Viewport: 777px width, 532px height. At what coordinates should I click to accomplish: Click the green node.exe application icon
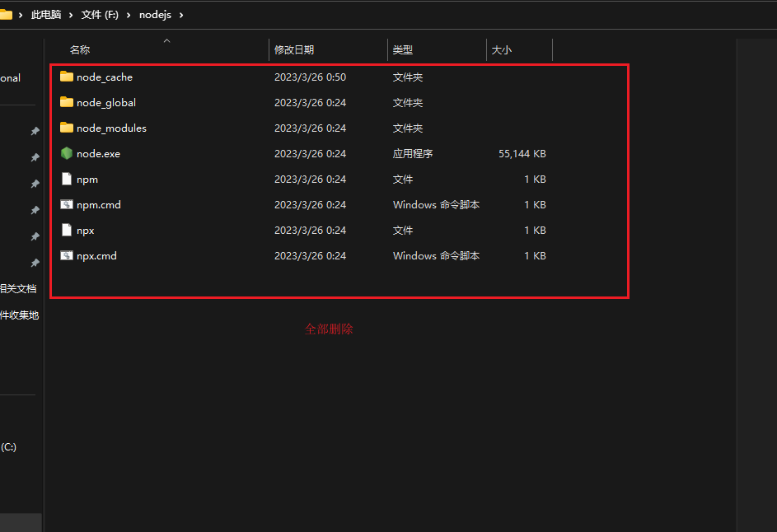(x=67, y=153)
